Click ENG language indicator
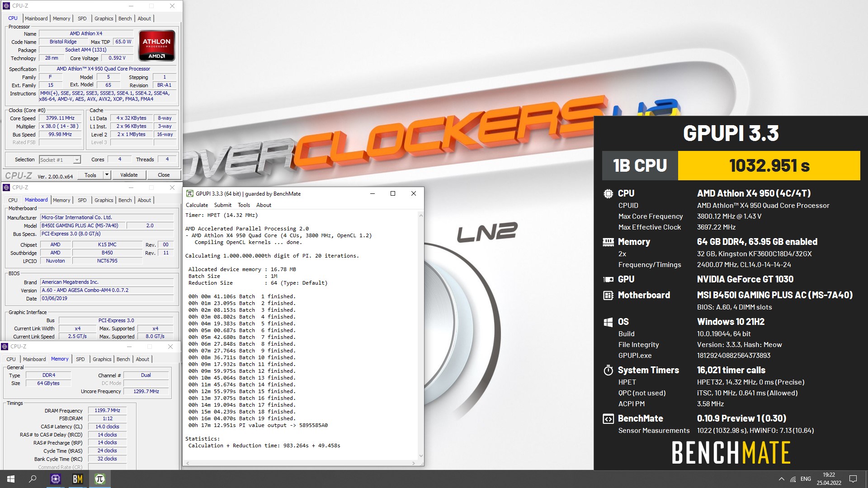The image size is (868, 488). (806, 479)
